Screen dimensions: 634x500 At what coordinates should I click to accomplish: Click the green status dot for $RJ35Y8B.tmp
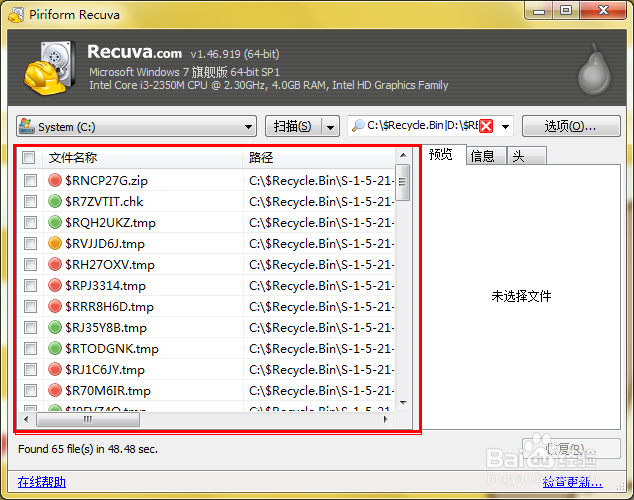pyautogui.click(x=55, y=327)
